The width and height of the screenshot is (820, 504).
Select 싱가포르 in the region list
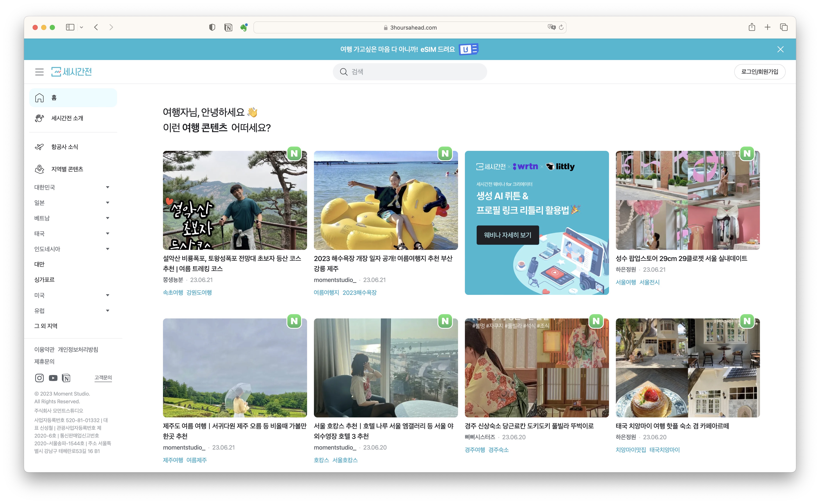tap(44, 280)
